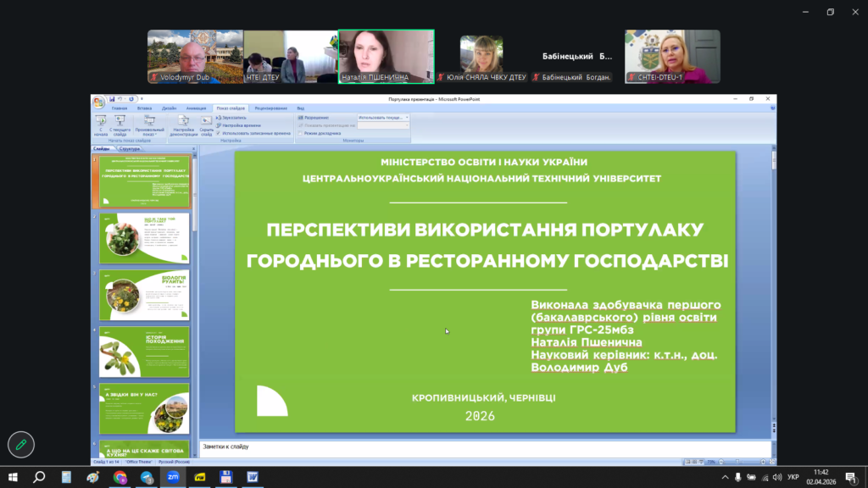
Task: Open slideshow setup (Настройка демонстрации)
Action: point(183,121)
